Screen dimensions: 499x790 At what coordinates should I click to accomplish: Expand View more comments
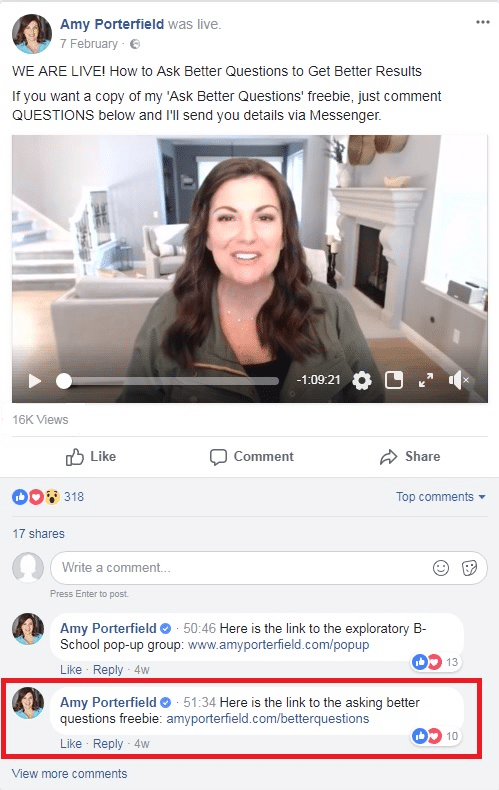pos(70,773)
